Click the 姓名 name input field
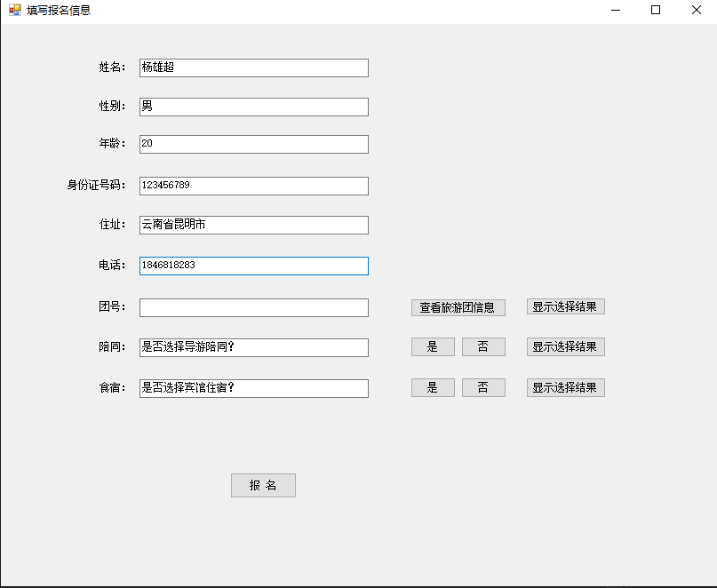 click(253, 68)
